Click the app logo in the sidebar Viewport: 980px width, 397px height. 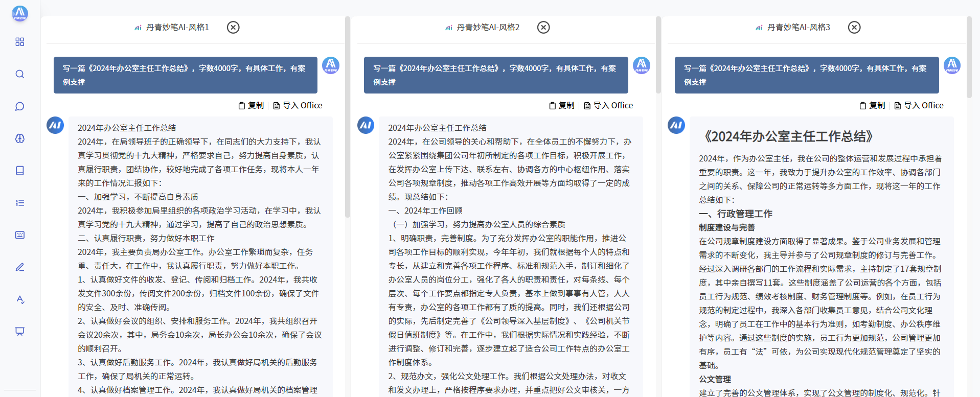click(20, 13)
